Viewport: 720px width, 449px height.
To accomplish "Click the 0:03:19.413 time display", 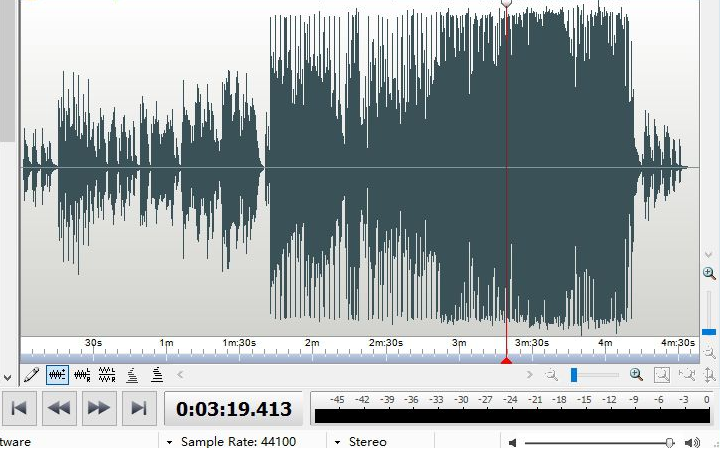I will [234, 409].
